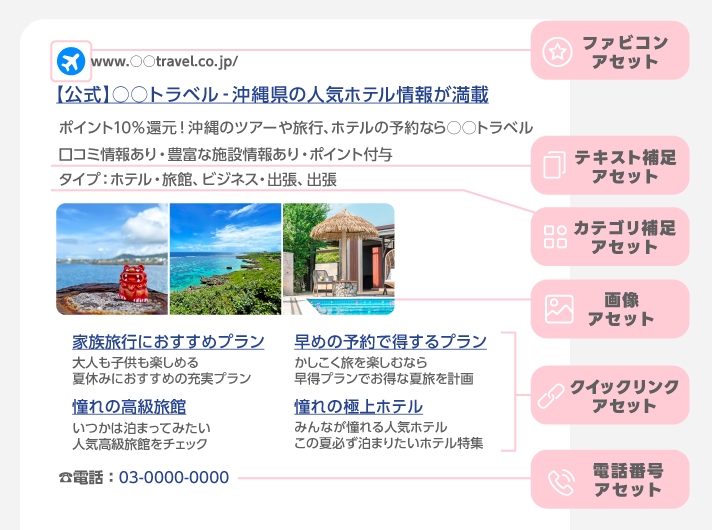Click the small telephone symbol before 電話
Viewport: 712px width, 530px height.
[x=65, y=477]
